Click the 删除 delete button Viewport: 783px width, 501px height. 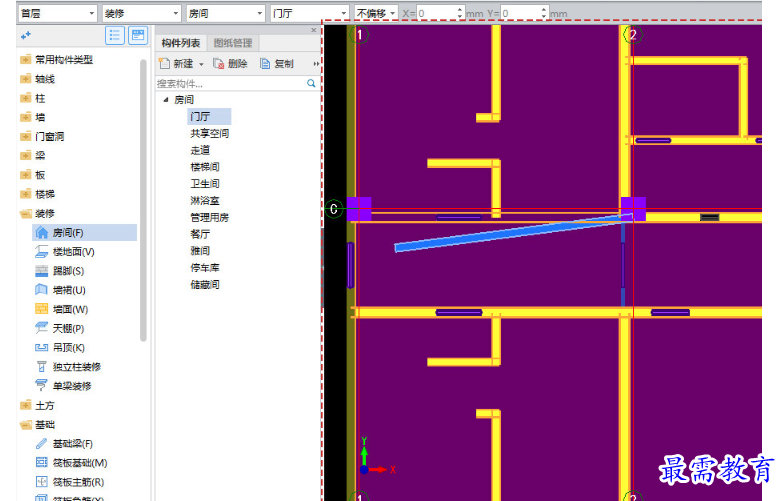point(230,63)
